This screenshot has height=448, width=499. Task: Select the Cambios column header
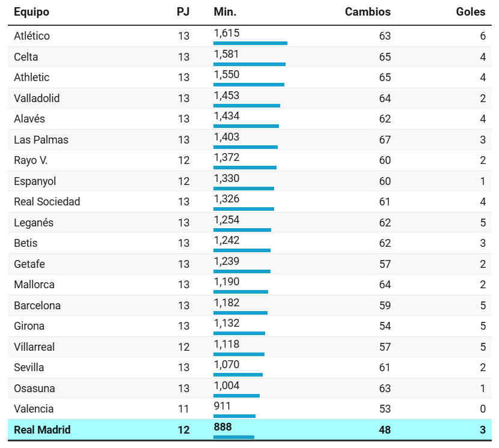pos(367,12)
